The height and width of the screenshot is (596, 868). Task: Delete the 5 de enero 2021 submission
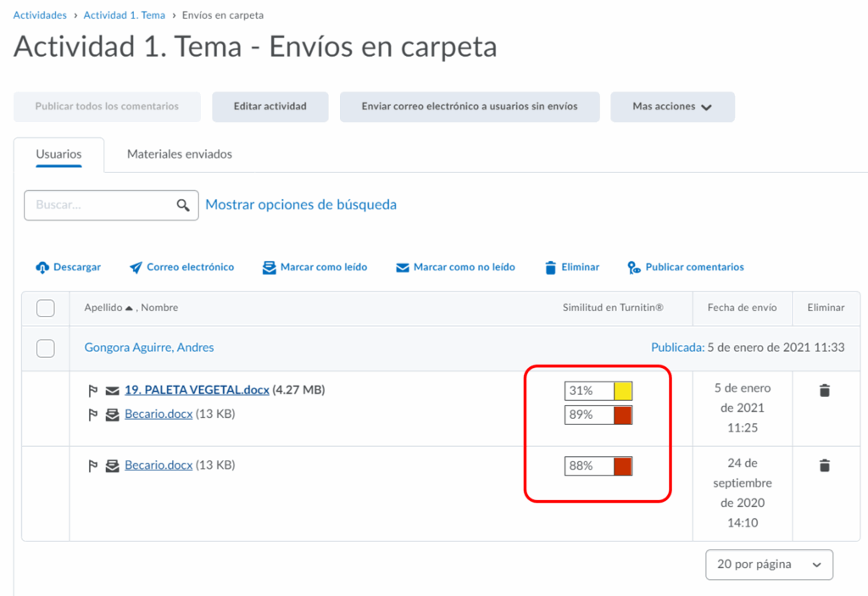tap(825, 391)
